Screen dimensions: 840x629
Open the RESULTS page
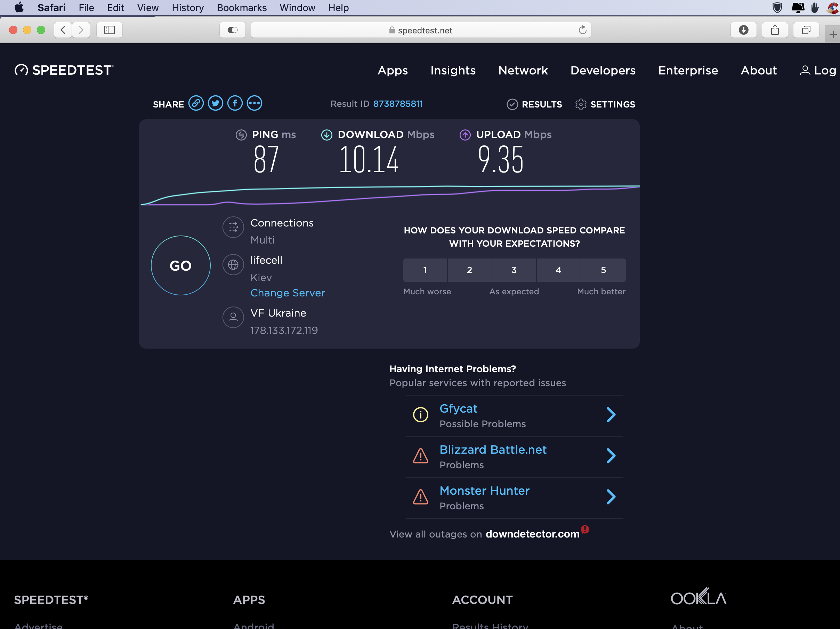click(534, 104)
